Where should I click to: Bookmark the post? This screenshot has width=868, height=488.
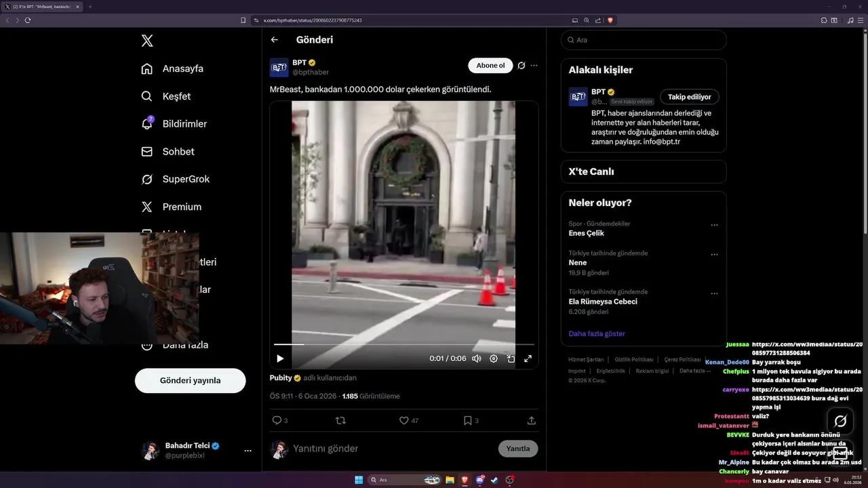[x=471, y=420]
